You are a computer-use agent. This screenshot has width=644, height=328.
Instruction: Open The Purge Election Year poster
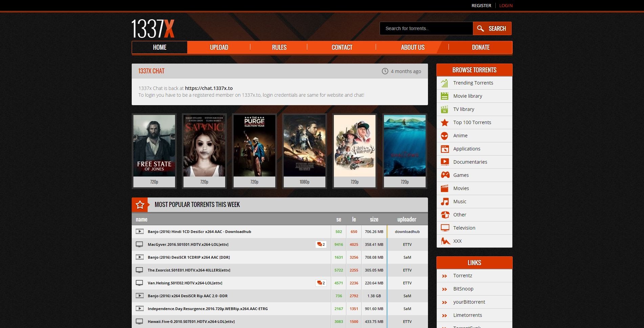254,146
